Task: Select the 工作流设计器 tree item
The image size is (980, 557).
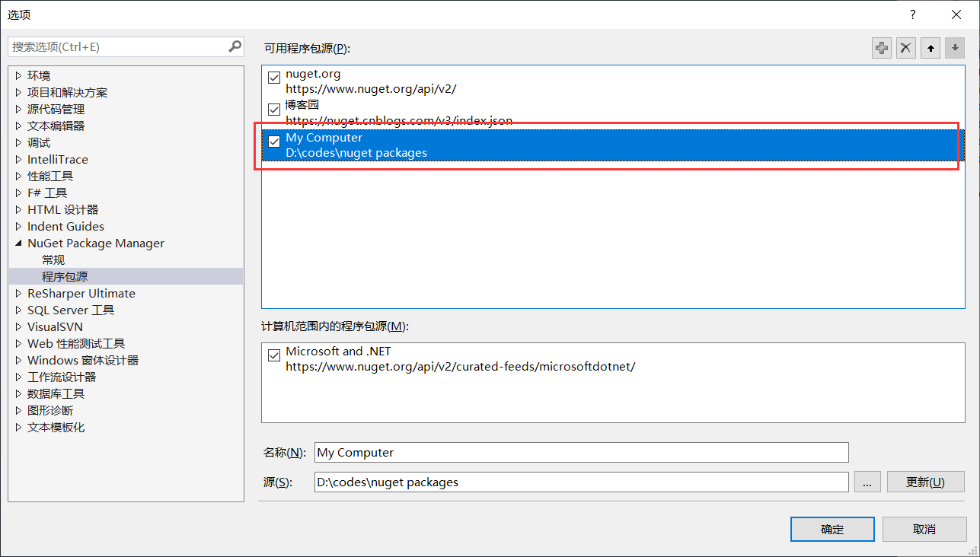Action: (62, 377)
